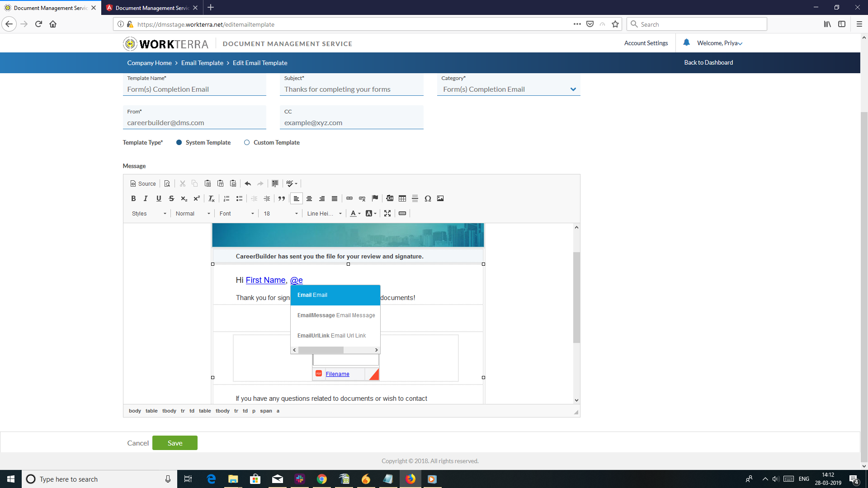Insert a link using Link icon
Screen dimensions: 868x488
coord(349,198)
